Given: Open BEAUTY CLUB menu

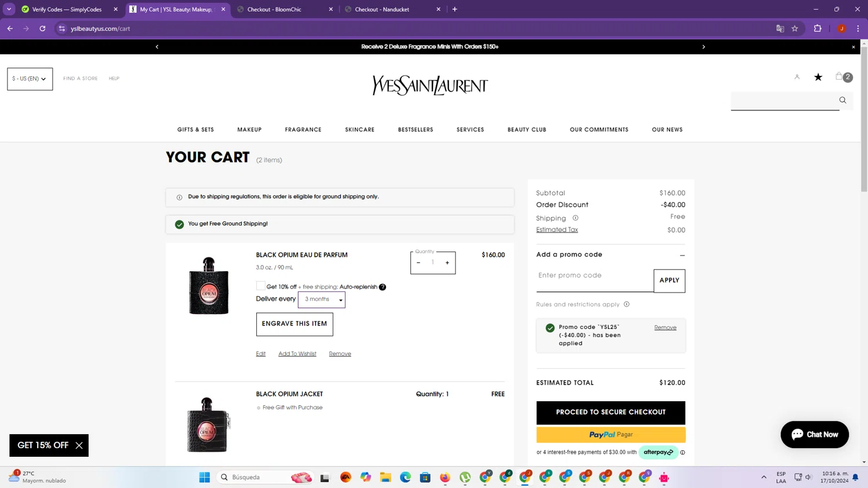Looking at the screenshot, I should (x=527, y=130).
